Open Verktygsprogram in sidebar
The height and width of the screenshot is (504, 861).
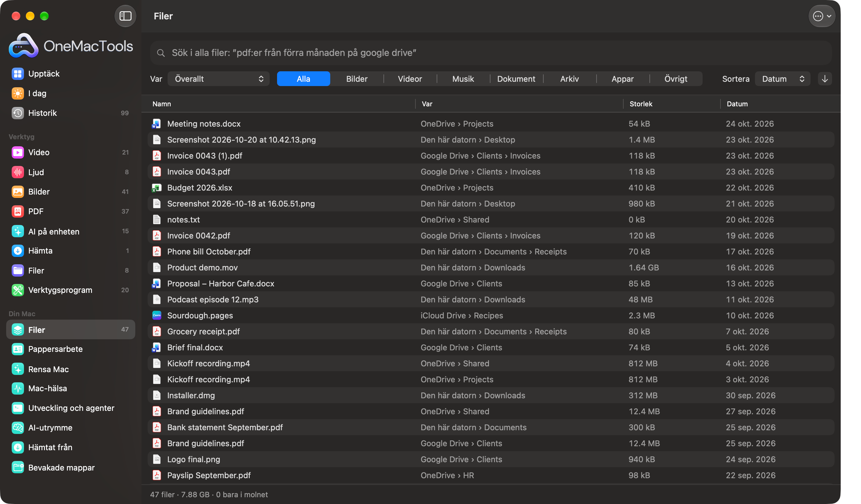point(70,290)
